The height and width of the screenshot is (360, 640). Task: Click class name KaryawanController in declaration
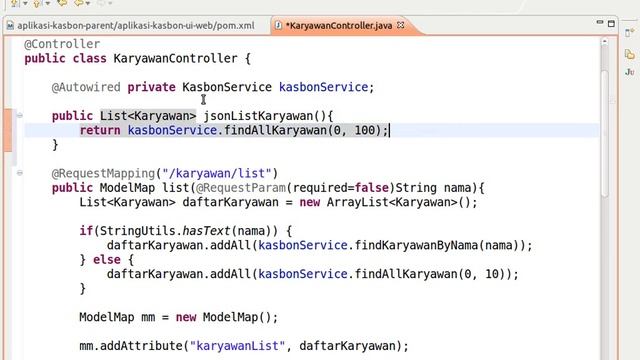tap(175, 58)
